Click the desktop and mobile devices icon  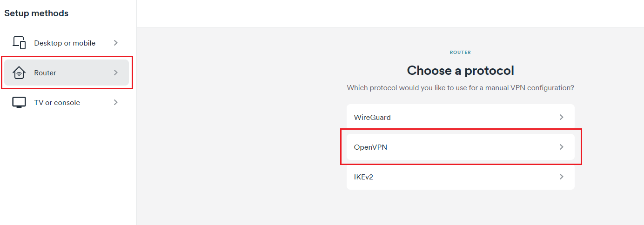coord(19,43)
